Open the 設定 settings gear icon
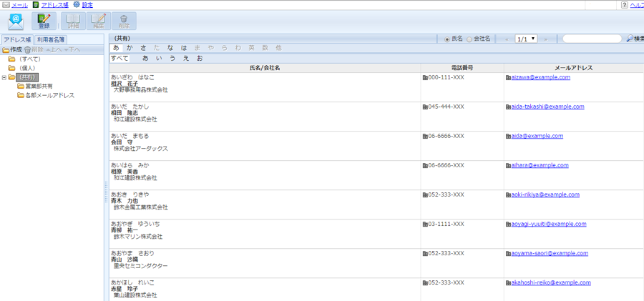644x301 pixels. (77, 5)
